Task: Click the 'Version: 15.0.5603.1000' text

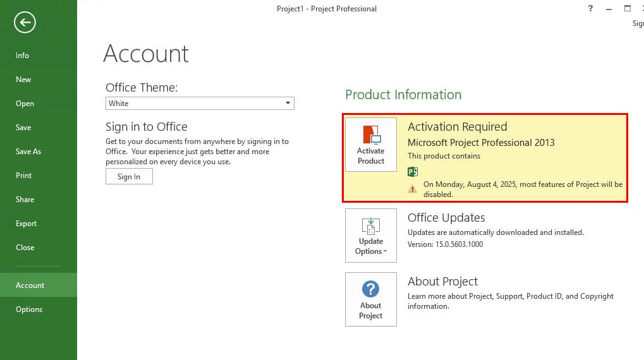Action: point(445,244)
